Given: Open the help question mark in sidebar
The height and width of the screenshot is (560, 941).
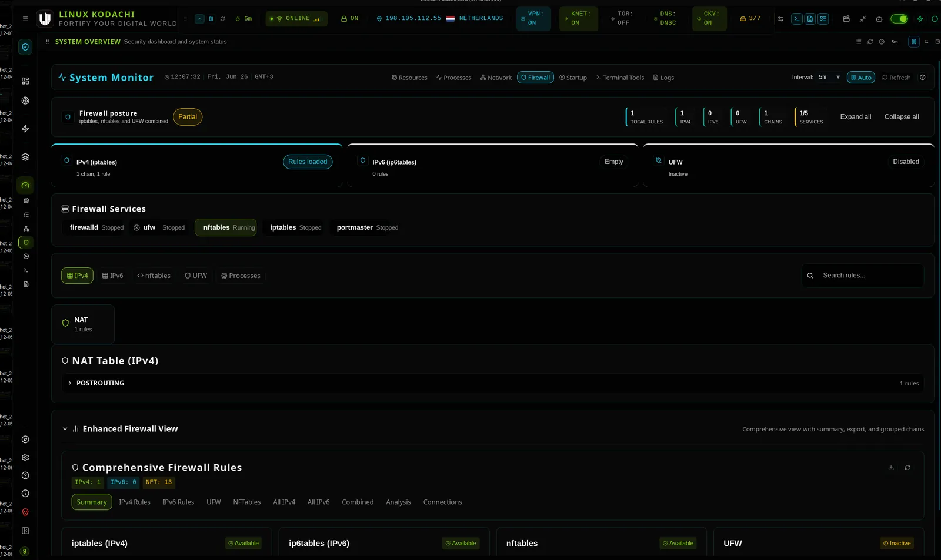Looking at the screenshot, I should coord(25,475).
